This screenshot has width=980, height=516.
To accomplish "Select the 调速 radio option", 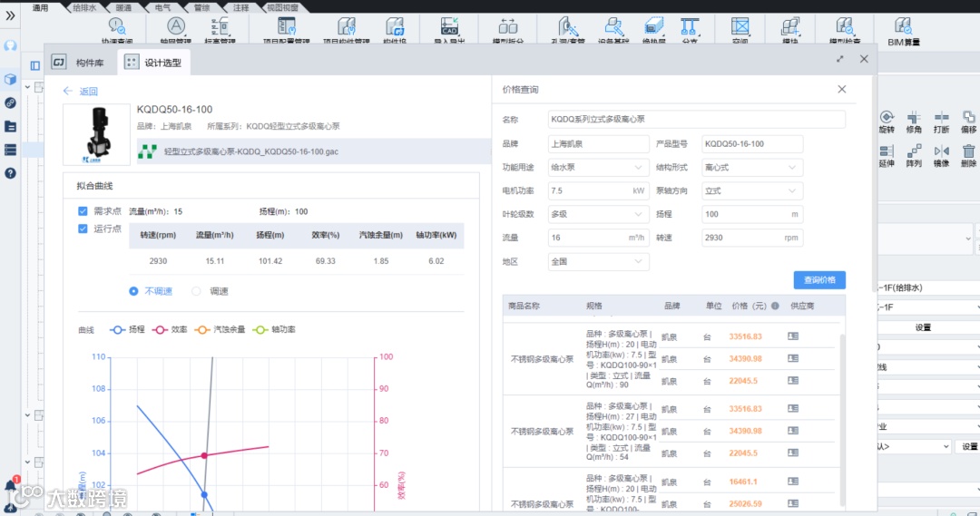I will [196, 291].
